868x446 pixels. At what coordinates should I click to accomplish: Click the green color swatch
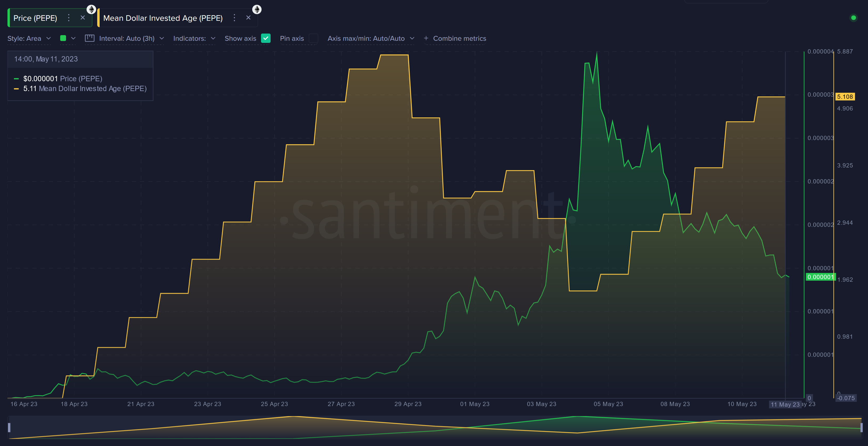pyautogui.click(x=63, y=38)
